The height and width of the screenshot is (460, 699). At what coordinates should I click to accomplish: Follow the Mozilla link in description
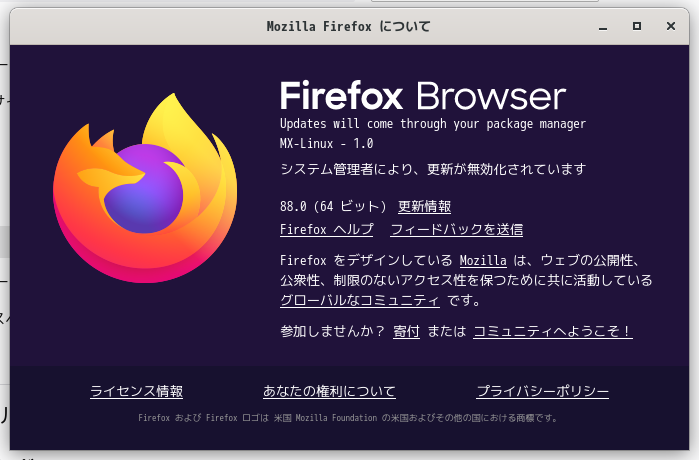pyautogui.click(x=483, y=260)
